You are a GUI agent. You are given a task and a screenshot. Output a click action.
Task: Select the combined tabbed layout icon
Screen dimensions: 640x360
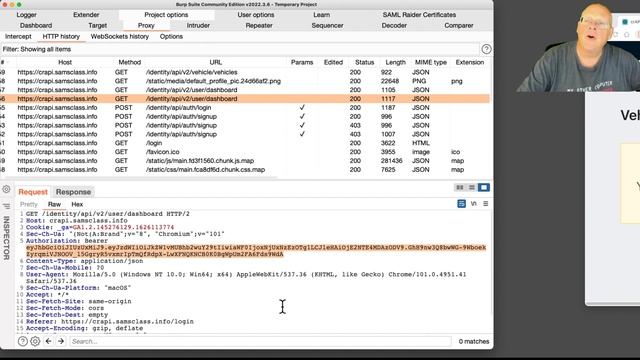[484, 187]
